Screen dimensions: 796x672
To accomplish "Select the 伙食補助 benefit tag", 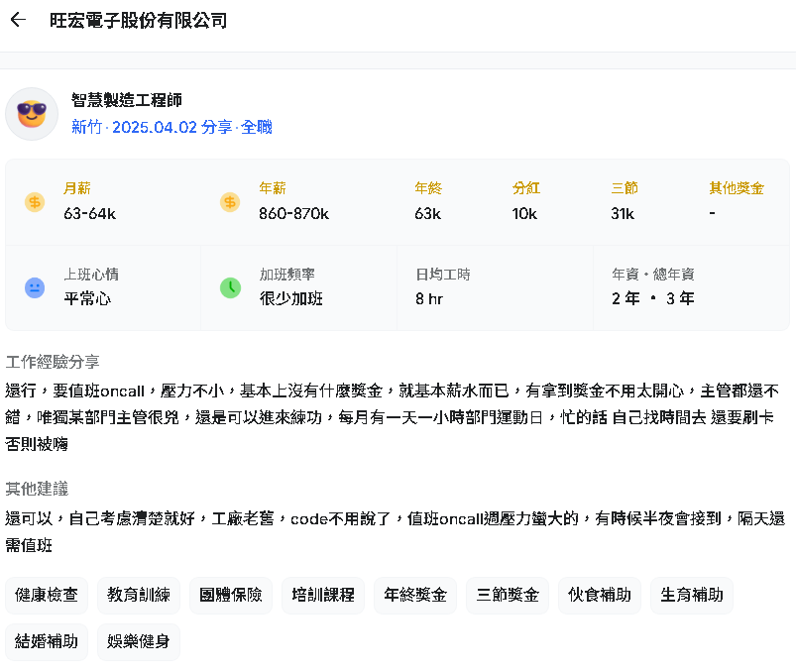I will pos(600,595).
